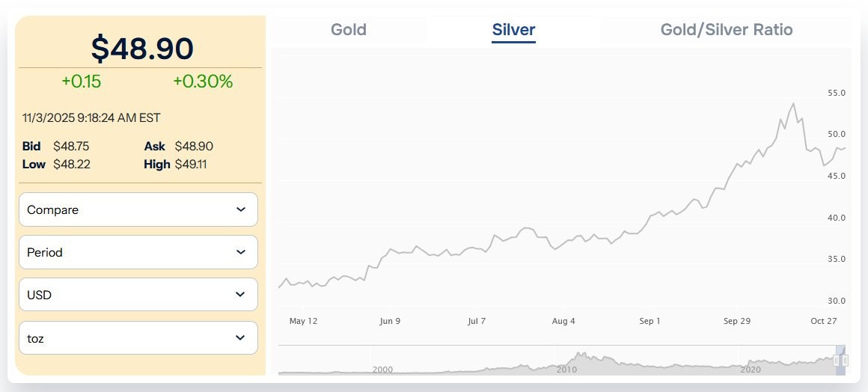Click the +0.30% percent change
The image size is (868, 392).
coord(203,82)
